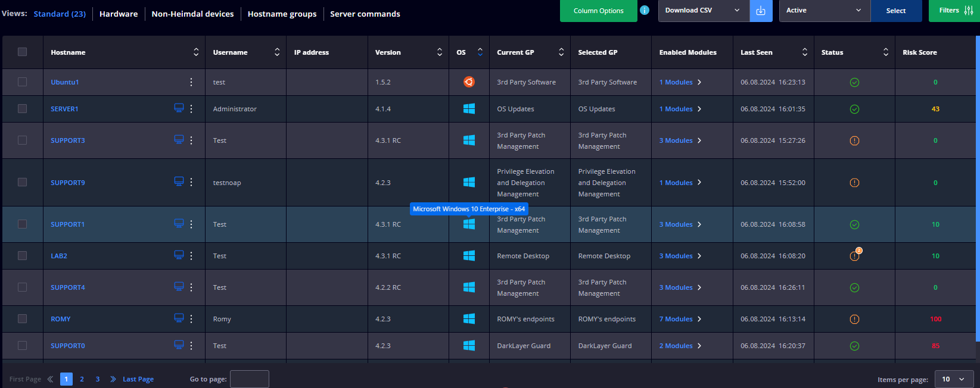The height and width of the screenshot is (388, 980).
Task: Switch to the Hardware view
Action: (119, 14)
